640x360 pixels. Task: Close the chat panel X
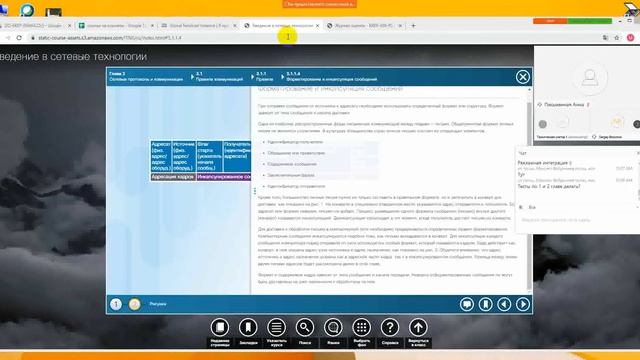pos(638,153)
